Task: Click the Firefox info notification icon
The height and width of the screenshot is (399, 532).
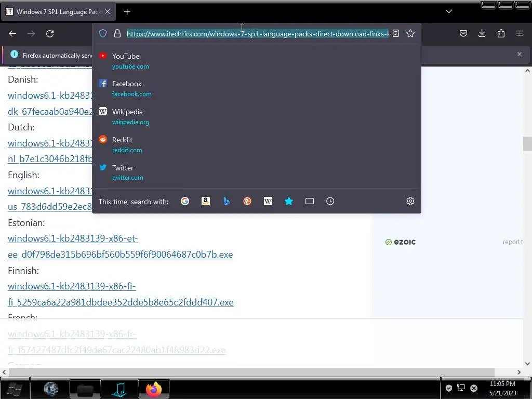Action: 14,54
